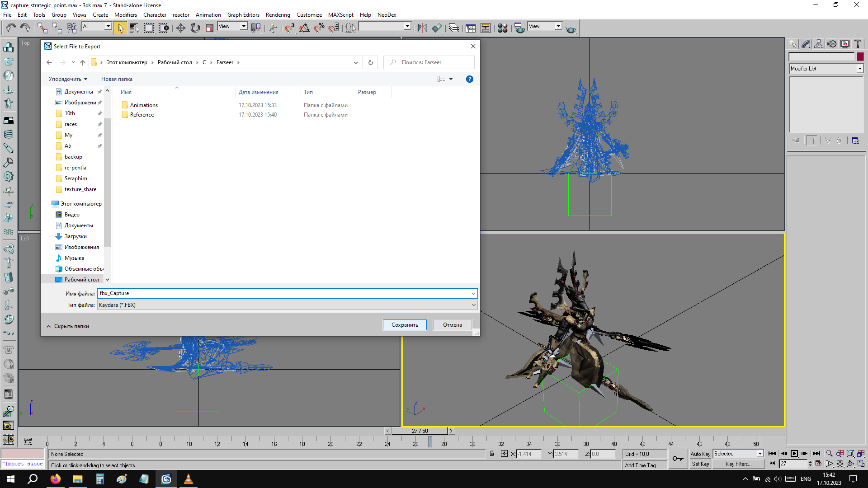Click the Select and Move tool
The image size is (868, 488).
[x=180, y=28]
